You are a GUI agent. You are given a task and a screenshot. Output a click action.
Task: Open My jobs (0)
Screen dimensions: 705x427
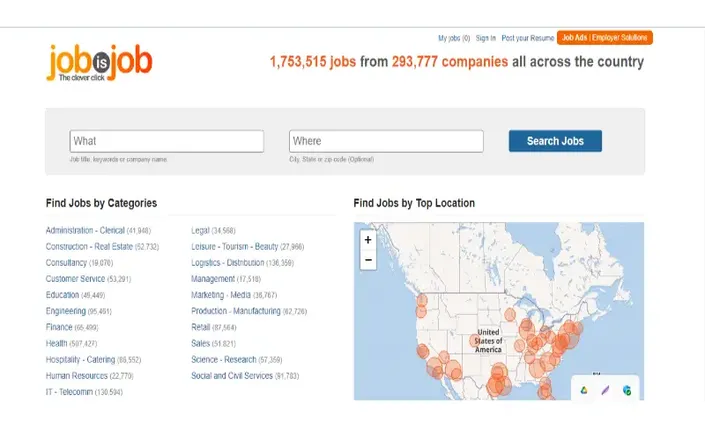[453, 38]
